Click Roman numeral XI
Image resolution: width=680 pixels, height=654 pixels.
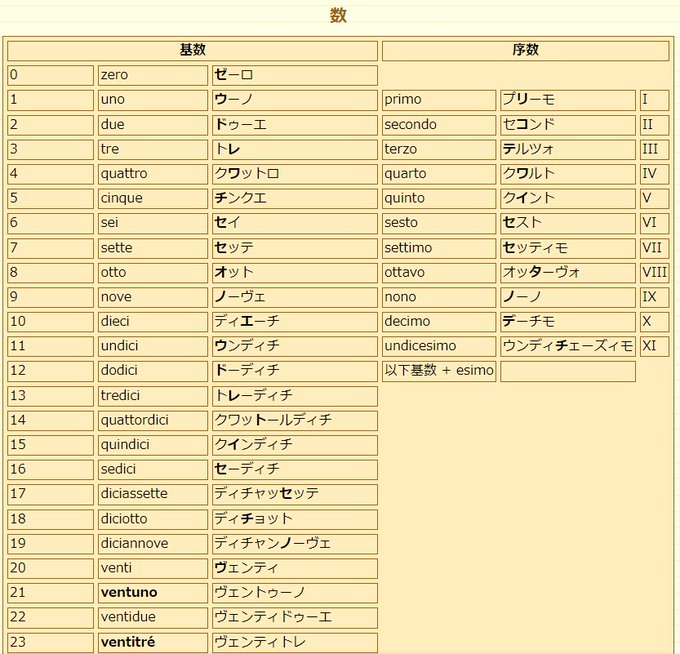pyautogui.click(x=649, y=346)
